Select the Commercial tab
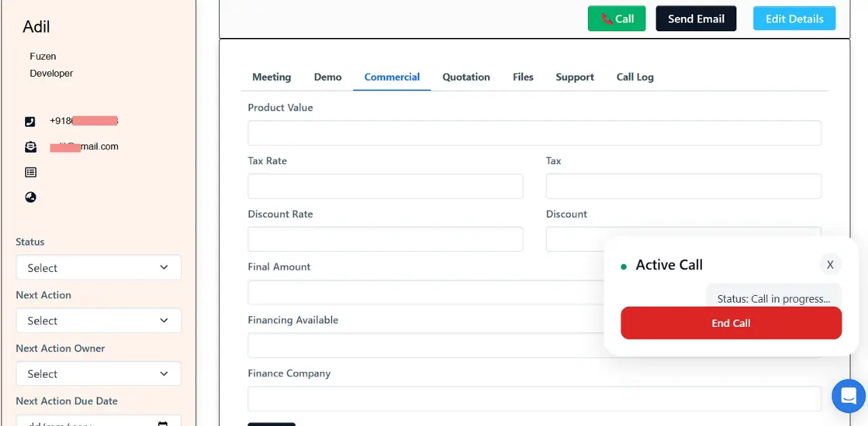The image size is (868, 426). click(392, 77)
